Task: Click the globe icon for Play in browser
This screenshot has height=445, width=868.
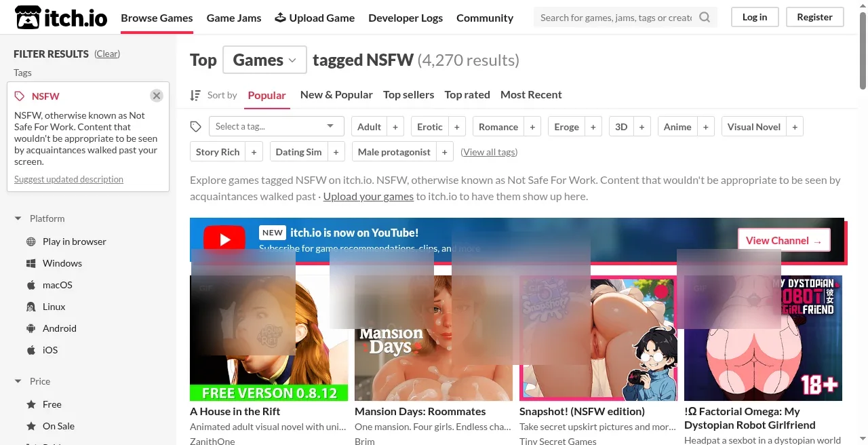Action: pos(31,241)
